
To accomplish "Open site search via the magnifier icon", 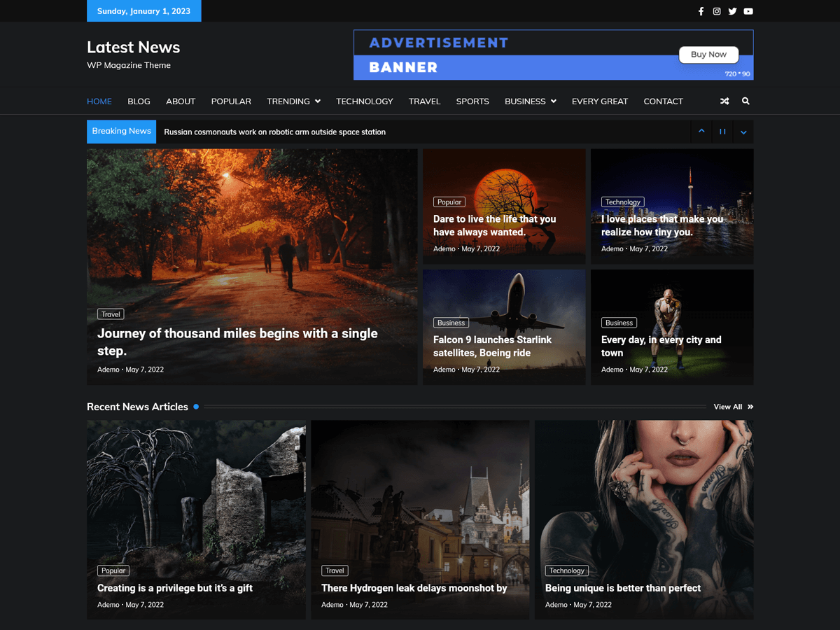I will point(745,101).
